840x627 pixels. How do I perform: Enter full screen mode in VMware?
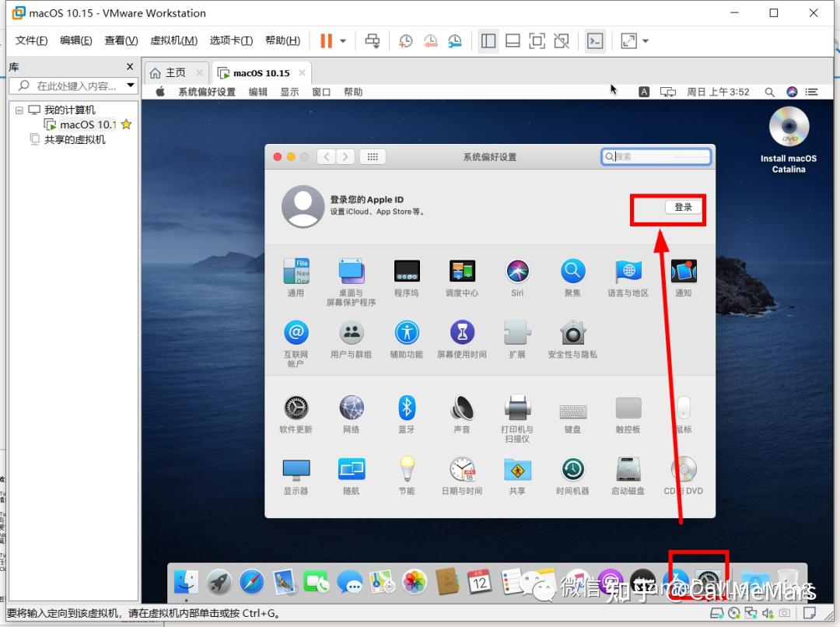point(537,40)
